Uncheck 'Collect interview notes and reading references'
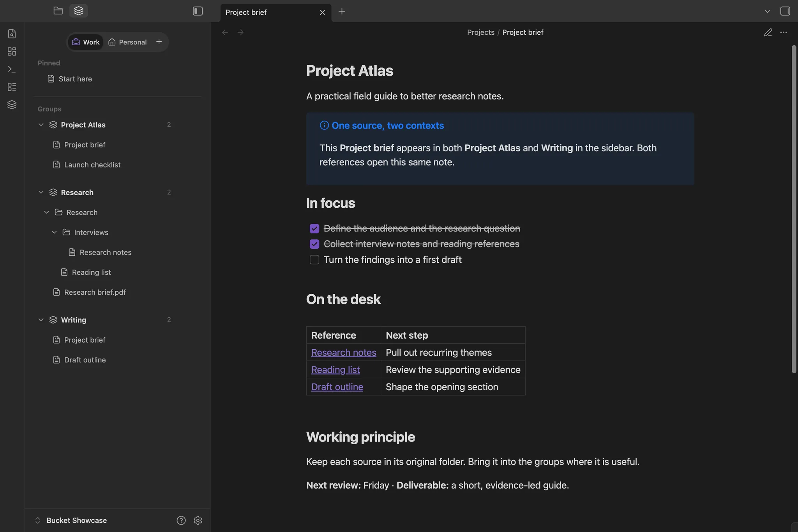The height and width of the screenshot is (532, 798). 314,244
